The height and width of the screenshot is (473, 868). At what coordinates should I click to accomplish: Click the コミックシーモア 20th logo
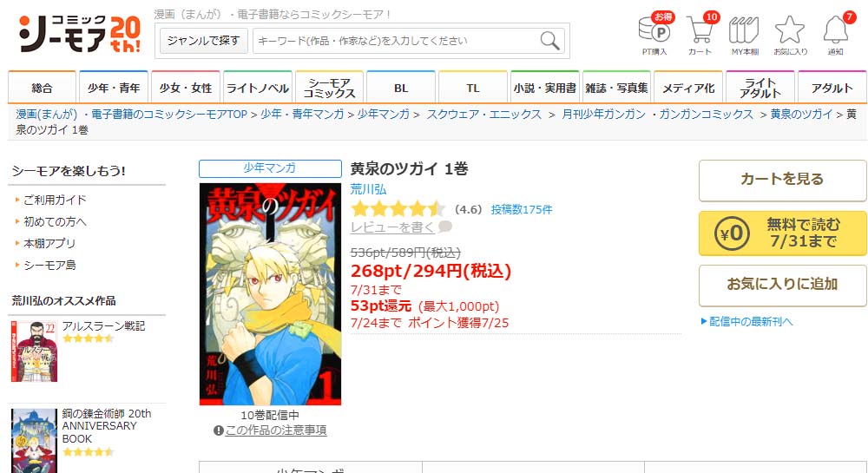[x=80, y=35]
